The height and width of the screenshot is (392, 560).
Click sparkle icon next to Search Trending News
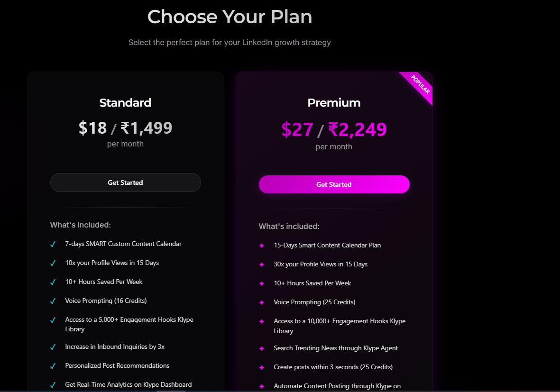click(x=262, y=348)
